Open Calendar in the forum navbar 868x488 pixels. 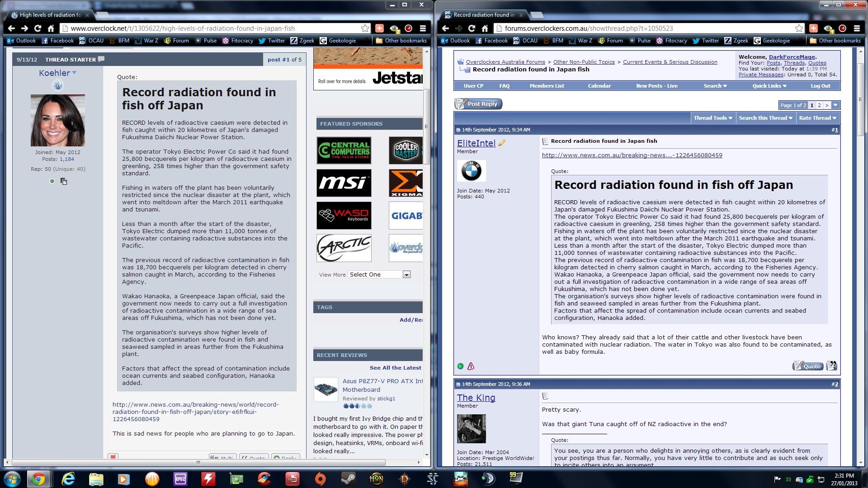pyautogui.click(x=599, y=86)
